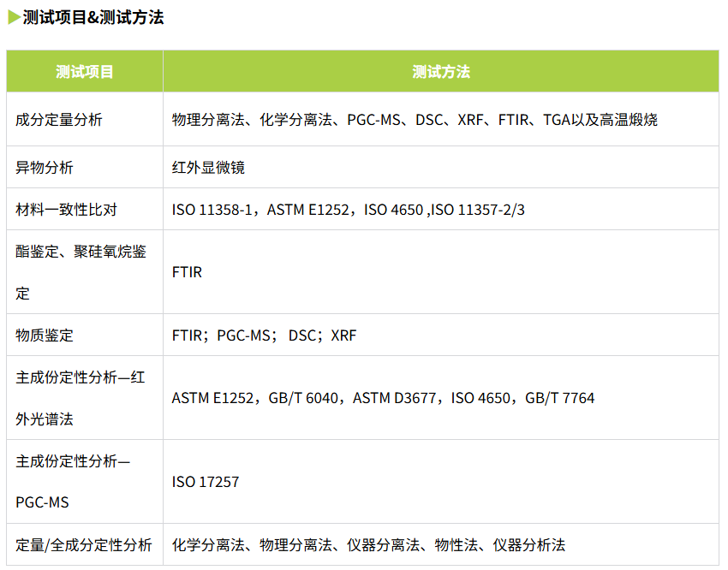Select the 酯鉴定、聚硅氧烷鉴定 cell
This screenshot has width=728, height=570.
[x=81, y=272]
